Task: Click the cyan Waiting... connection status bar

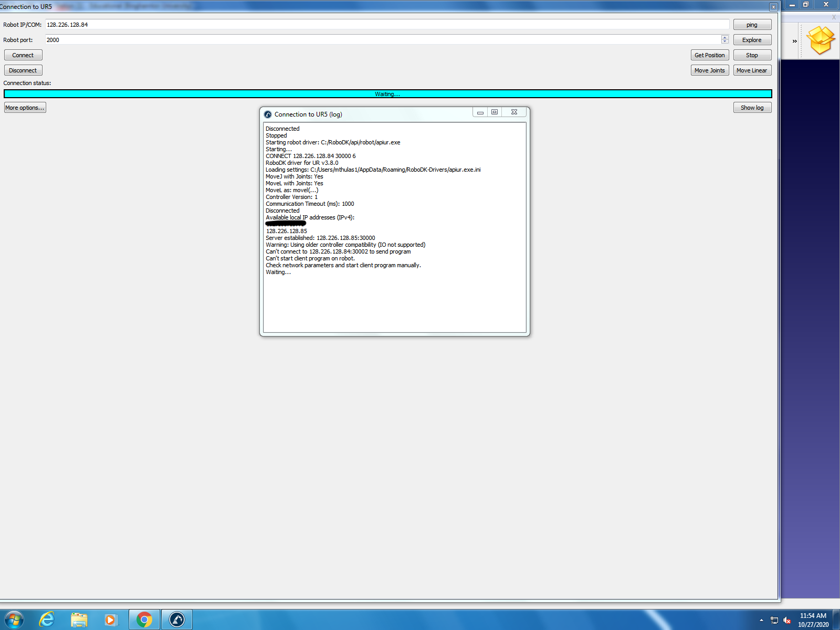Action: 387,94
